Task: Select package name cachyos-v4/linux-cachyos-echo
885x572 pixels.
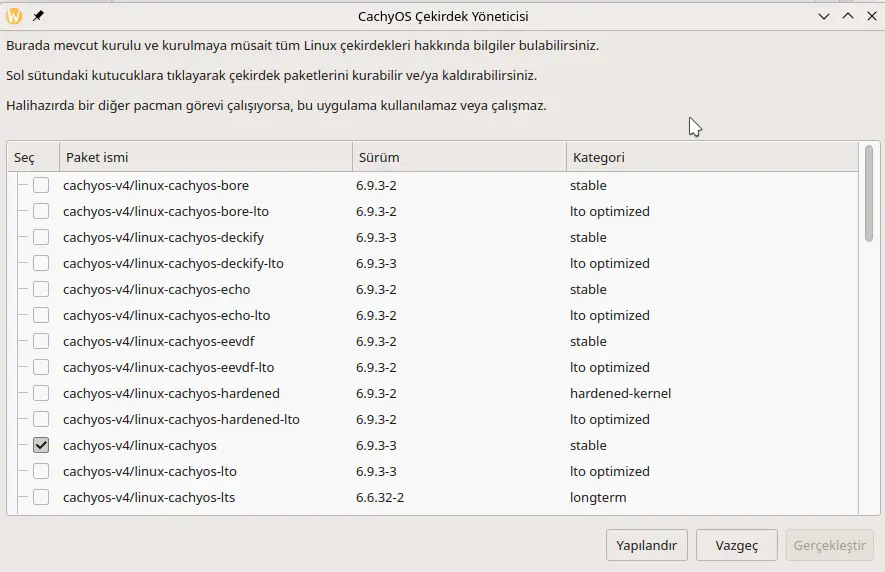Action: click(x=156, y=289)
